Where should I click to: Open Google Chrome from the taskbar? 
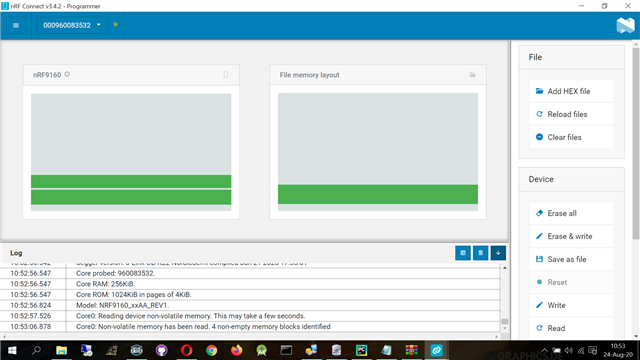[211, 350]
